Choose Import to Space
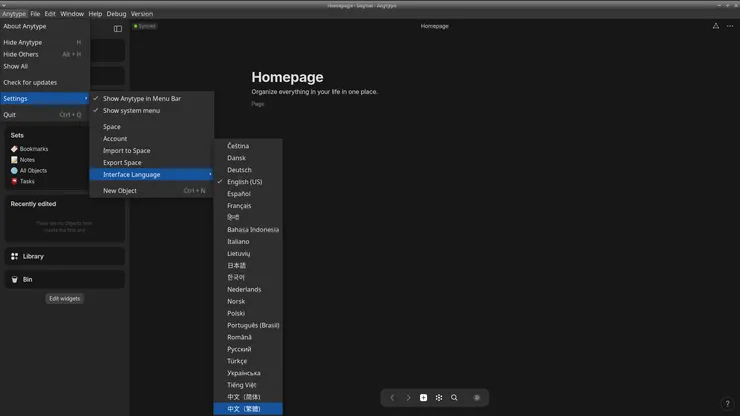Image resolution: width=740 pixels, height=416 pixels. pos(151,151)
